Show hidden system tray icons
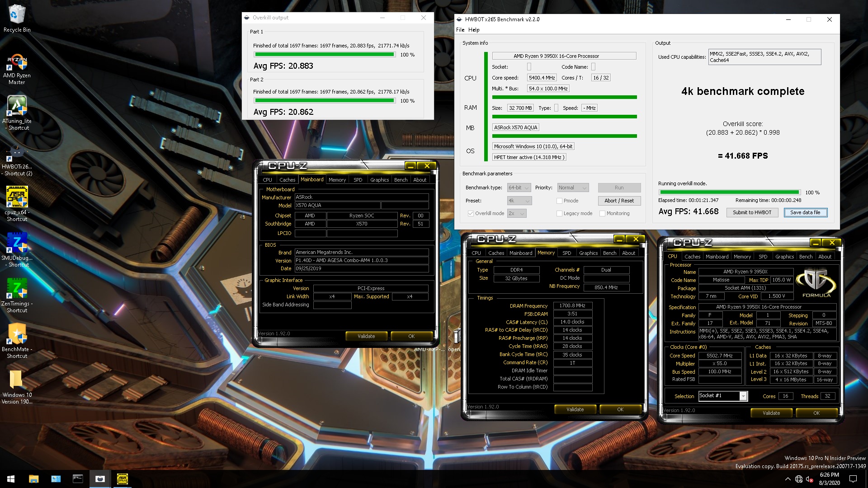This screenshot has width=868, height=488. tap(788, 479)
